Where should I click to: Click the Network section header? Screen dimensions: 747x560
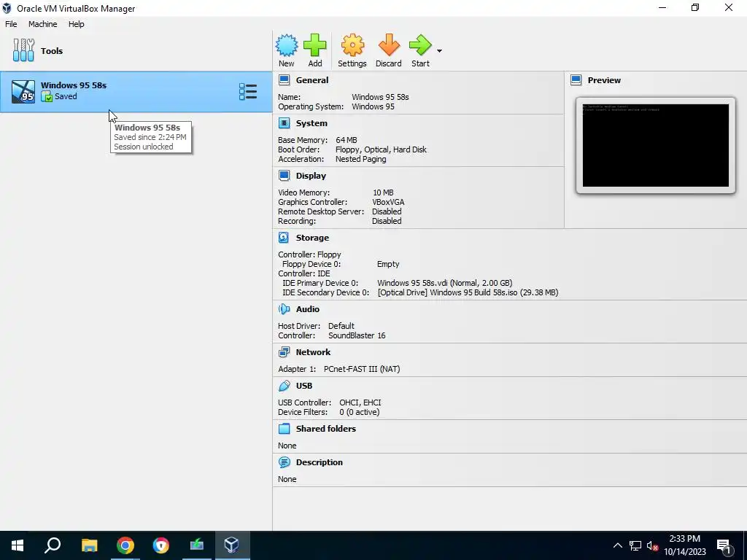click(313, 352)
